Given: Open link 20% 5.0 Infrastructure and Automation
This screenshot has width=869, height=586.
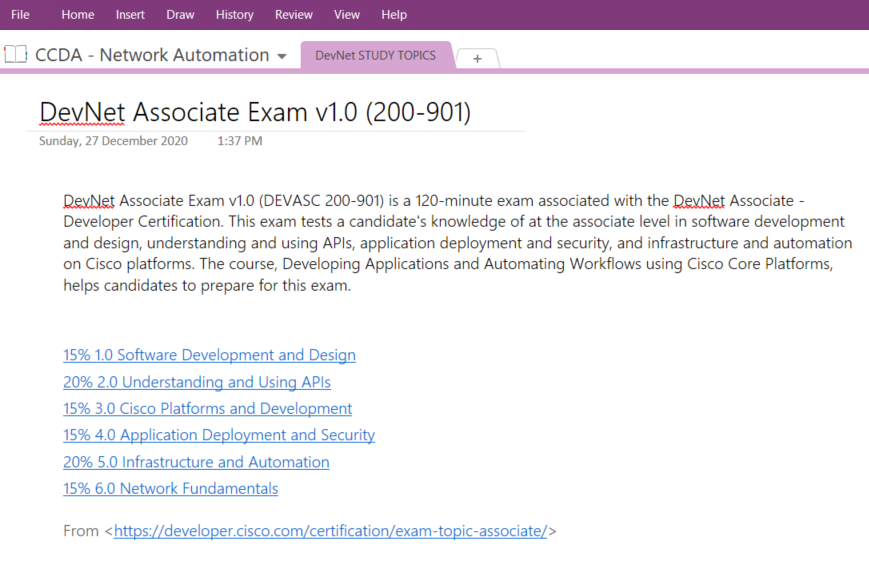Looking at the screenshot, I should [x=196, y=462].
